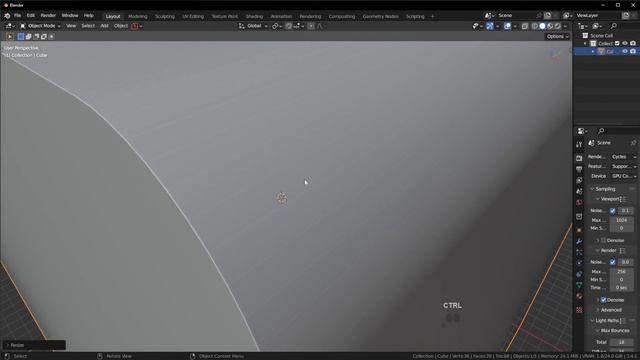The height and width of the screenshot is (360, 640).
Task: Open the Physics properties tab
Action: pos(579,263)
